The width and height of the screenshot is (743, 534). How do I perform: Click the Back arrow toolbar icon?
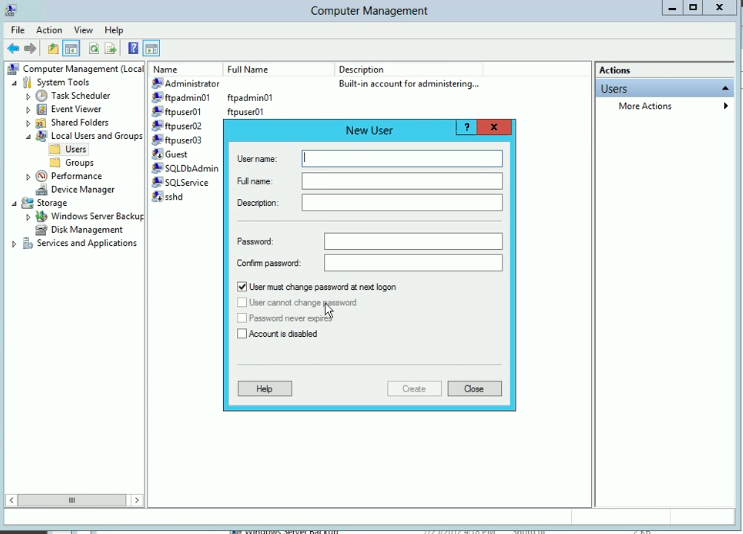tap(13, 48)
